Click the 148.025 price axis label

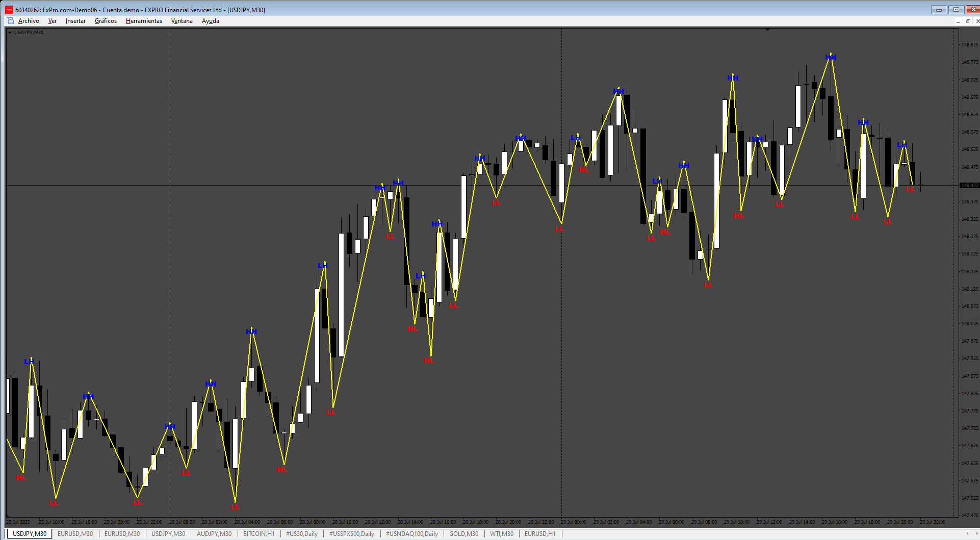pos(970,324)
